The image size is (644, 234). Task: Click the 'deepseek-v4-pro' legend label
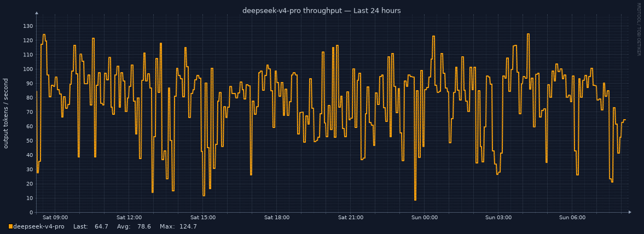pos(39,226)
